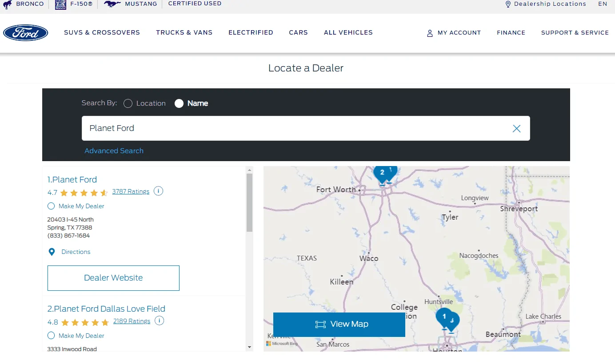Open the Support & Service menu
615x364 pixels.
click(x=575, y=32)
